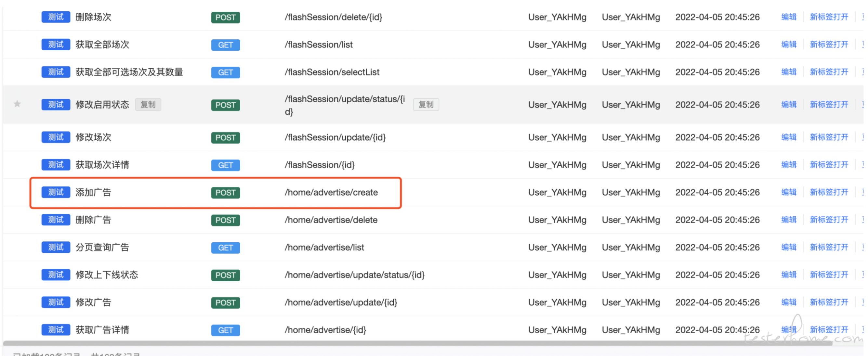The image size is (868, 358).
Task: Click 测试 tag for 获取全部可选场次及其数量
Action: coord(56,72)
